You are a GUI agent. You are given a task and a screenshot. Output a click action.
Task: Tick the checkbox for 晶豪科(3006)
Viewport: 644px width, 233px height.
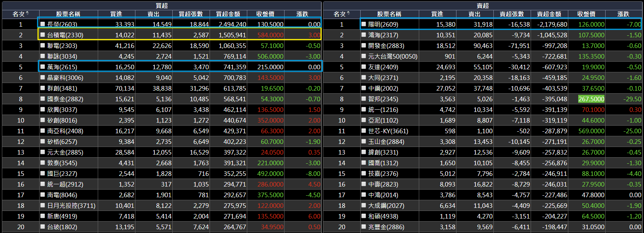tap(43, 77)
